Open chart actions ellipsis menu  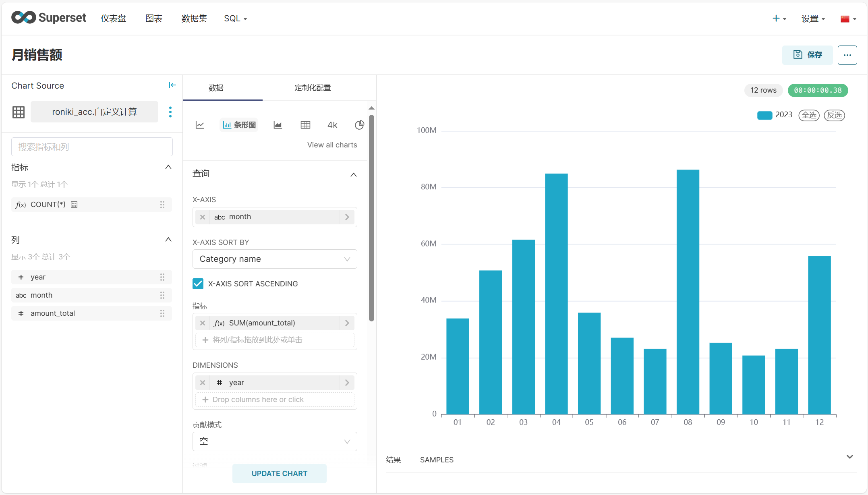click(x=847, y=55)
